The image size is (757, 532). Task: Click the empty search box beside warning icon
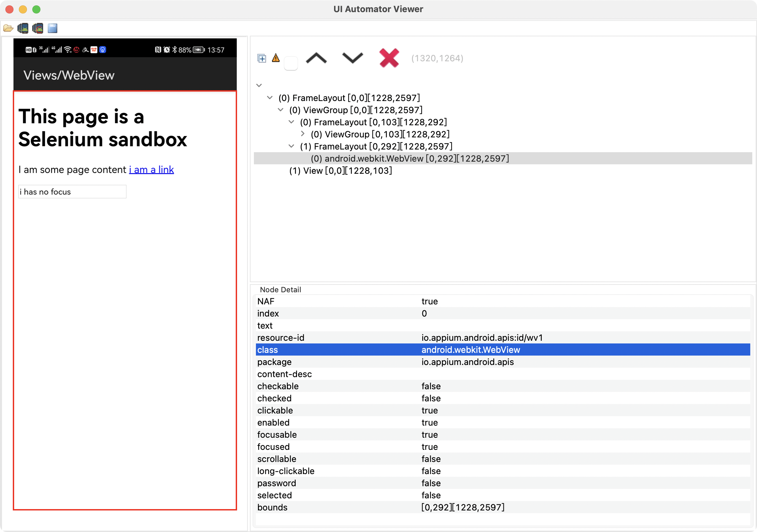coord(291,63)
